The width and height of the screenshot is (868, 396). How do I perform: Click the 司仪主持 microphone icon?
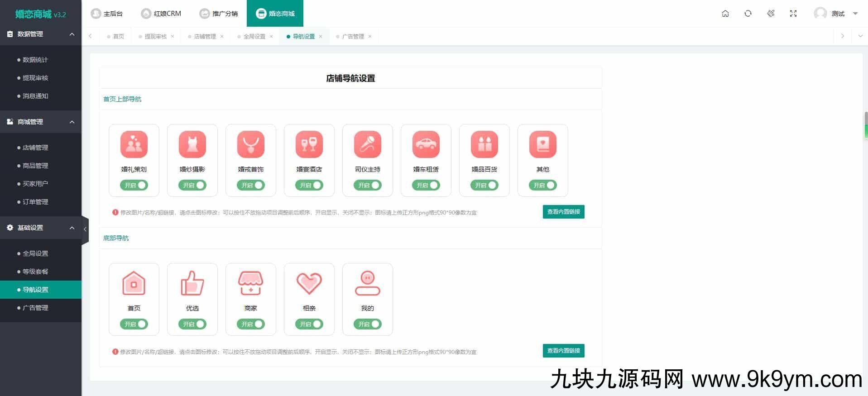367,144
